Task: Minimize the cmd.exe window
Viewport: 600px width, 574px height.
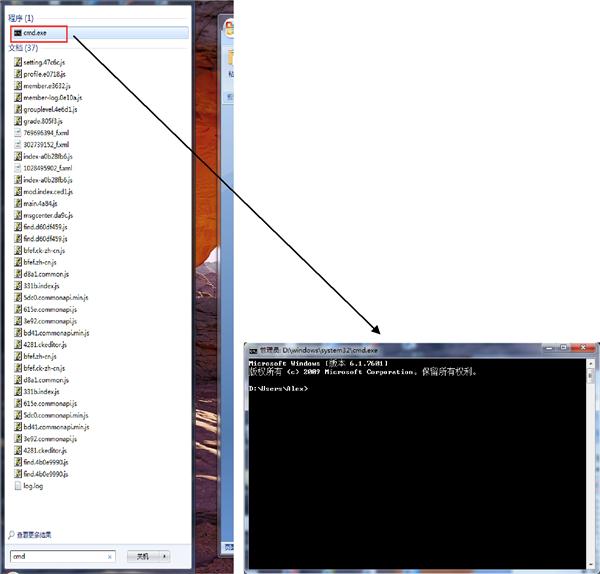Action: 549,348
